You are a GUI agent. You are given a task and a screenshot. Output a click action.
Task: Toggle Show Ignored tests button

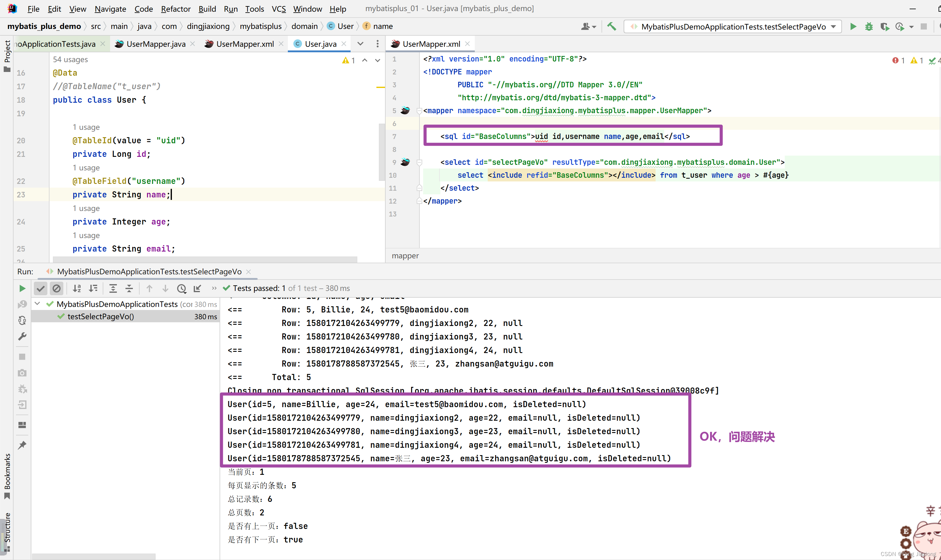click(57, 288)
